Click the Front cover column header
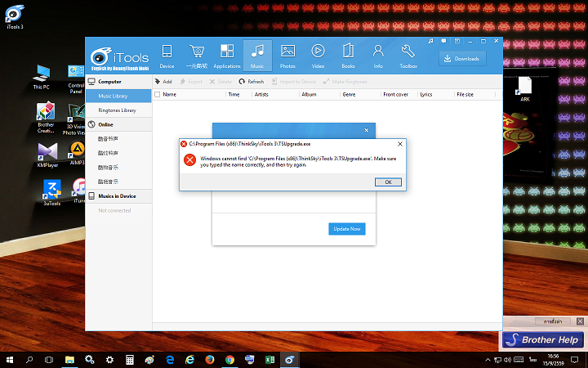Screen dimensions: 588x368 pos(395,95)
